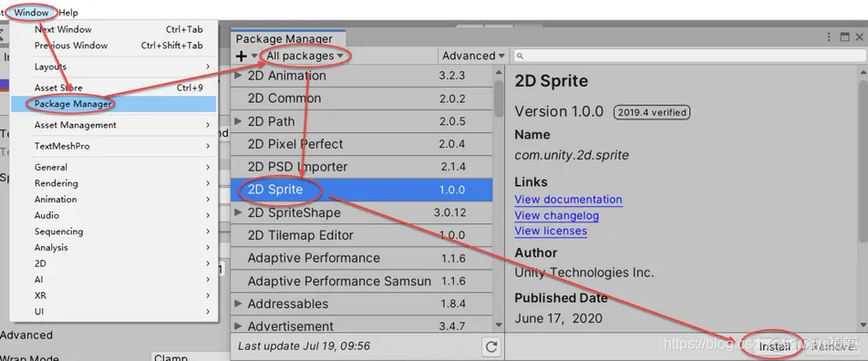Choose Previous Window menu entry
Image resolution: width=868 pixels, height=361 pixels.
coord(113,46)
